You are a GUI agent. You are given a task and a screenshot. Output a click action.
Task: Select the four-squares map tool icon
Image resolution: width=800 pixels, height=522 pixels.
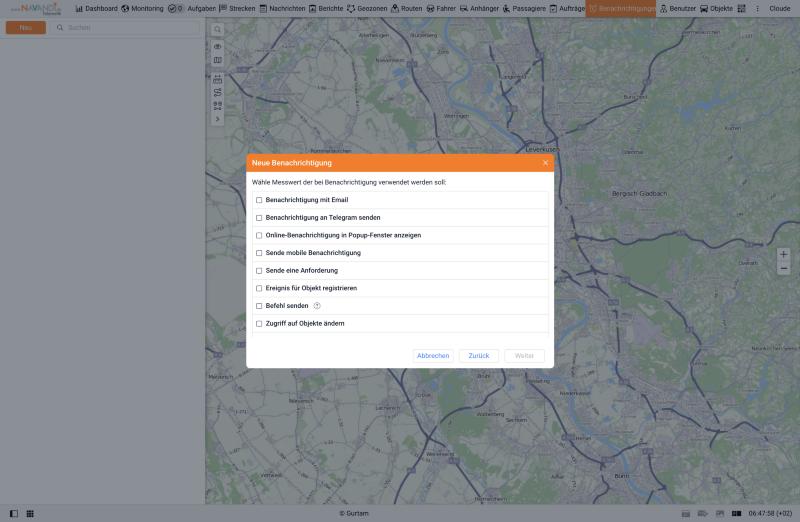[217, 106]
